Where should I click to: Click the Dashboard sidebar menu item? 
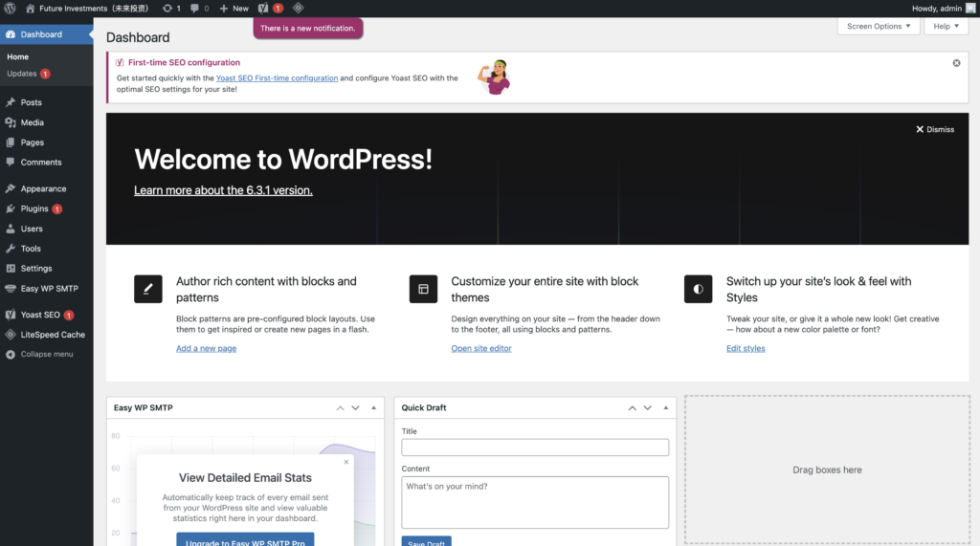[46, 34]
